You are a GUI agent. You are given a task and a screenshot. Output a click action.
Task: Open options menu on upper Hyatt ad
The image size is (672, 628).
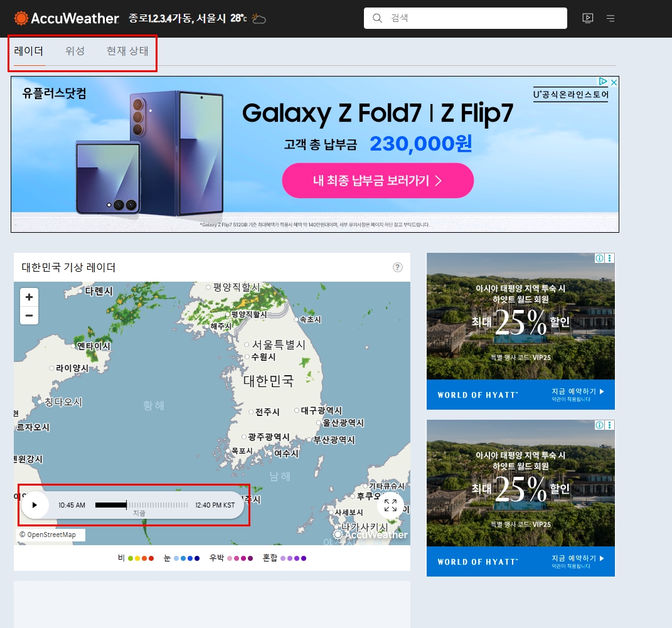(x=609, y=258)
